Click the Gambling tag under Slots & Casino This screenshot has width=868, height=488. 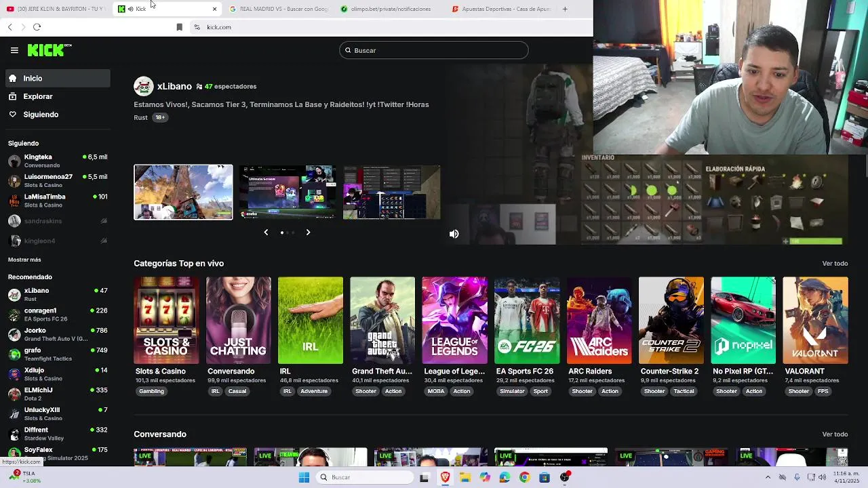pos(151,391)
